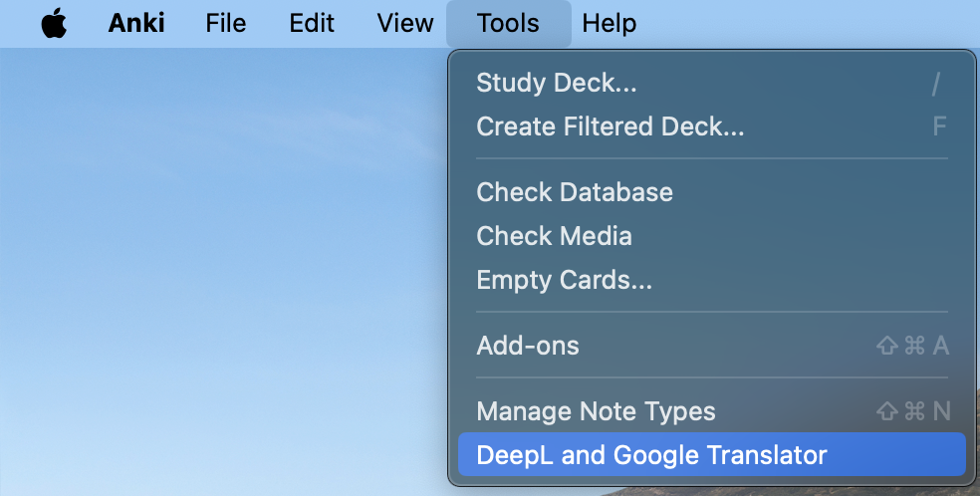Select Empty Cards... in Tools menu

pyautogui.click(x=564, y=280)
